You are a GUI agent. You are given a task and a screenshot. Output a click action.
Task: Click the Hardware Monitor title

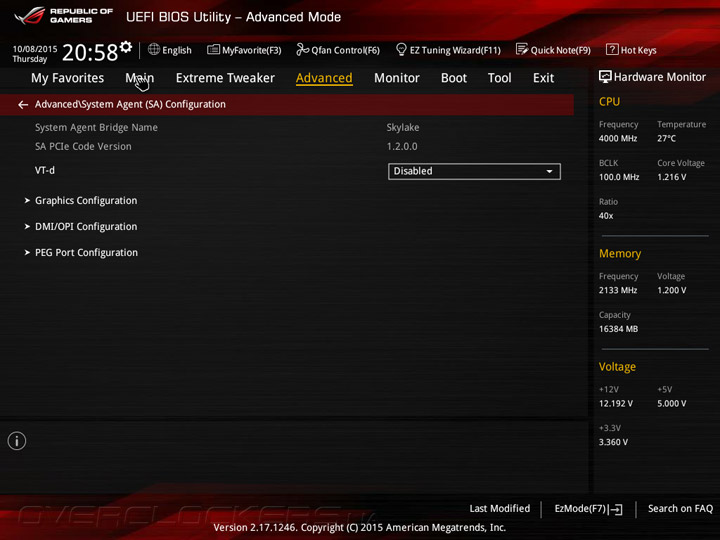[x=660, y=77]
